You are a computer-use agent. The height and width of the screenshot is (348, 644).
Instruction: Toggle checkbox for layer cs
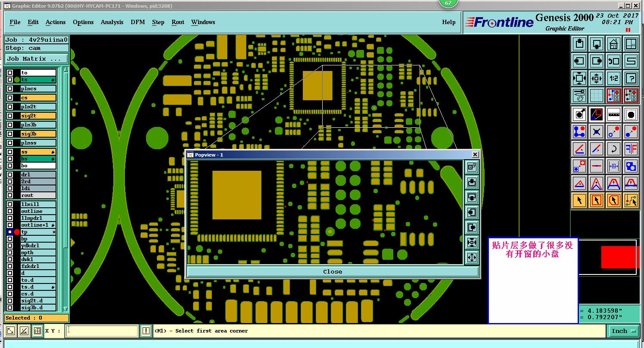[10, 98]
